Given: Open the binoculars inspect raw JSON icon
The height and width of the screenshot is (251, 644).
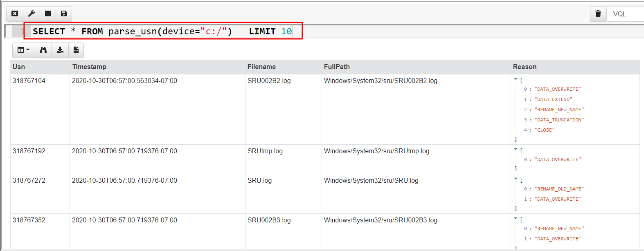Looking at the screenshot, I should tap(43, 50).
